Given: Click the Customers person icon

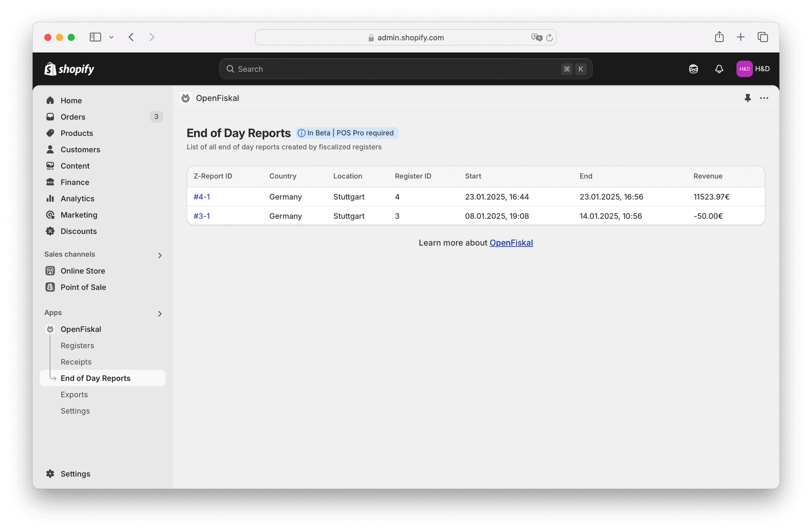Looking at the screenshot, I should pyautogui.click(x=50, y=149).
